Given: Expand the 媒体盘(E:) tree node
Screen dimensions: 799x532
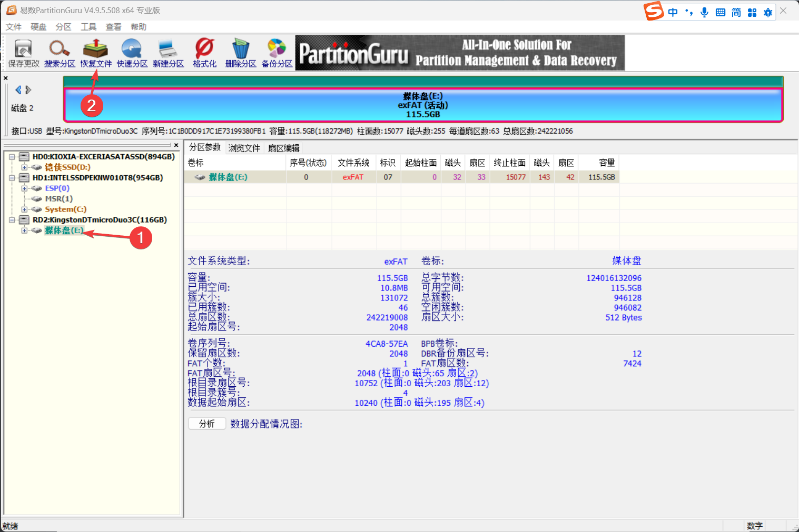Looking at the screenshot, I should [x=24, y=230].
